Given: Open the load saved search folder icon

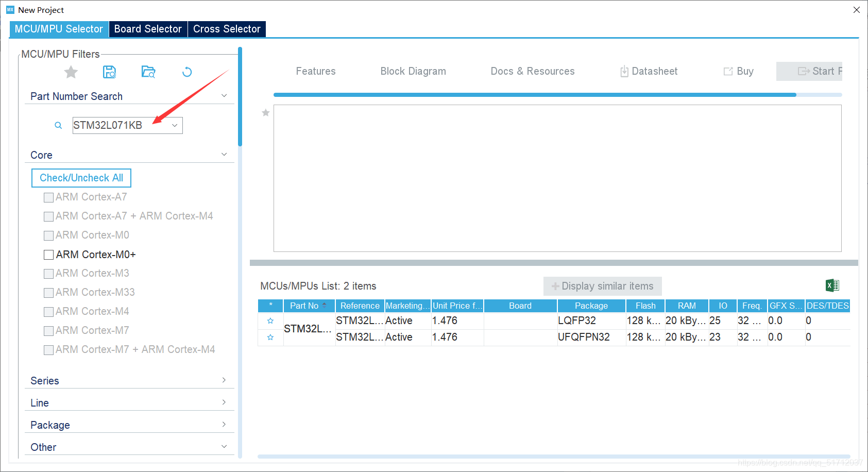Looking at the screenshot, I should (x=148, y=72).
